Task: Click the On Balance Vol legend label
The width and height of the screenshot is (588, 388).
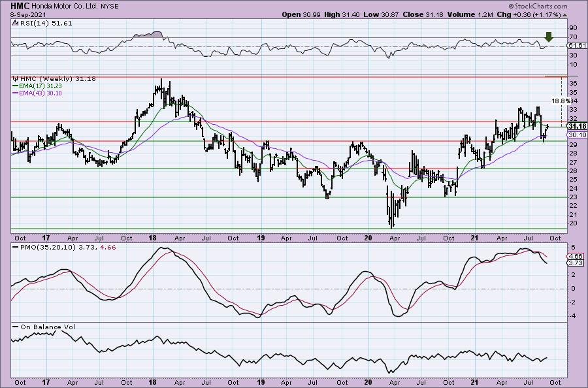Action: coord(48,327)
